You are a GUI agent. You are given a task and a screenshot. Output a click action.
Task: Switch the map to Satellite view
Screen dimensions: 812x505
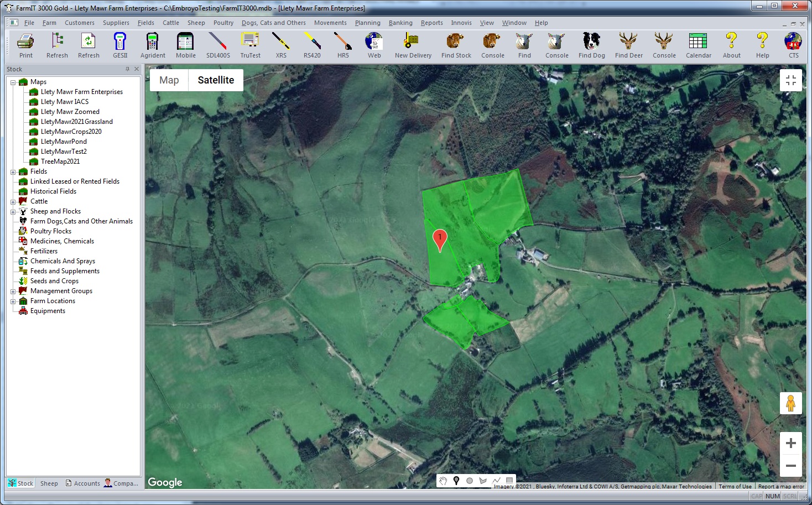click(216, 80)
